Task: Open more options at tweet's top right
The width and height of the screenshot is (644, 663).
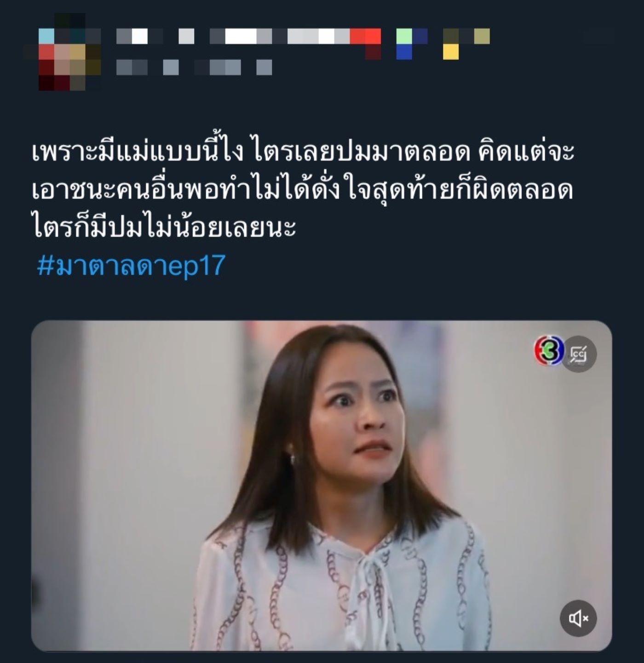Action: coord(598,36)
